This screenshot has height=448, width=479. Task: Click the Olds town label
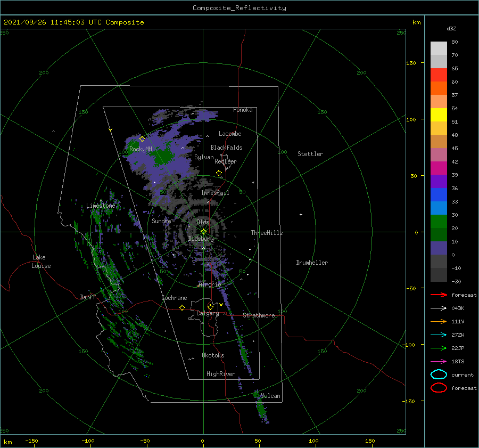tap(203, 222)
